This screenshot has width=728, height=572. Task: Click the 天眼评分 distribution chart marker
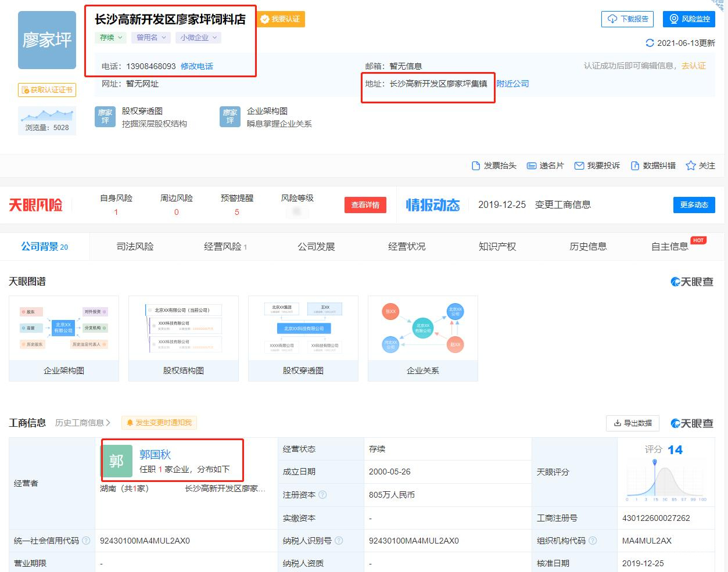click(x=655, y=463)
